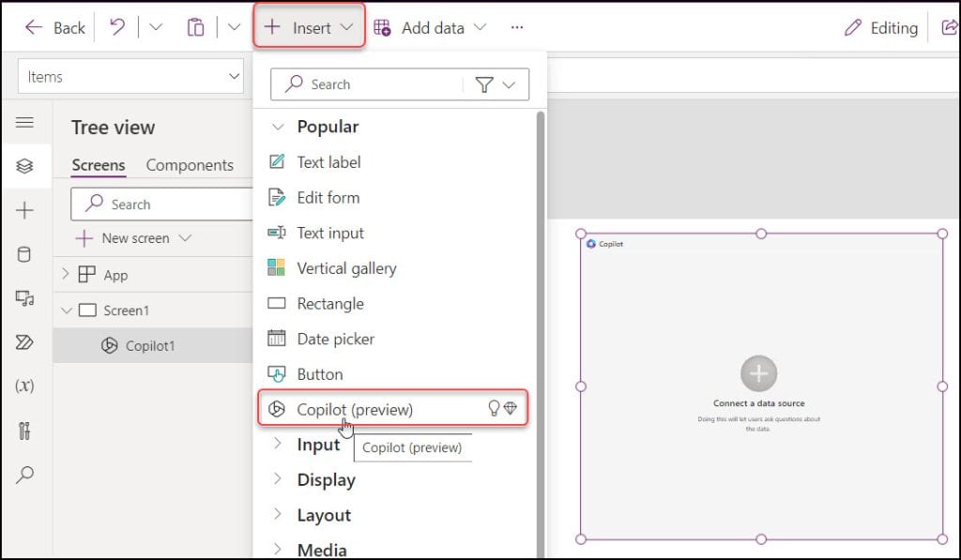Select Screen1 in the tree view
The image size is (961, 560).
tap(126, 310)
